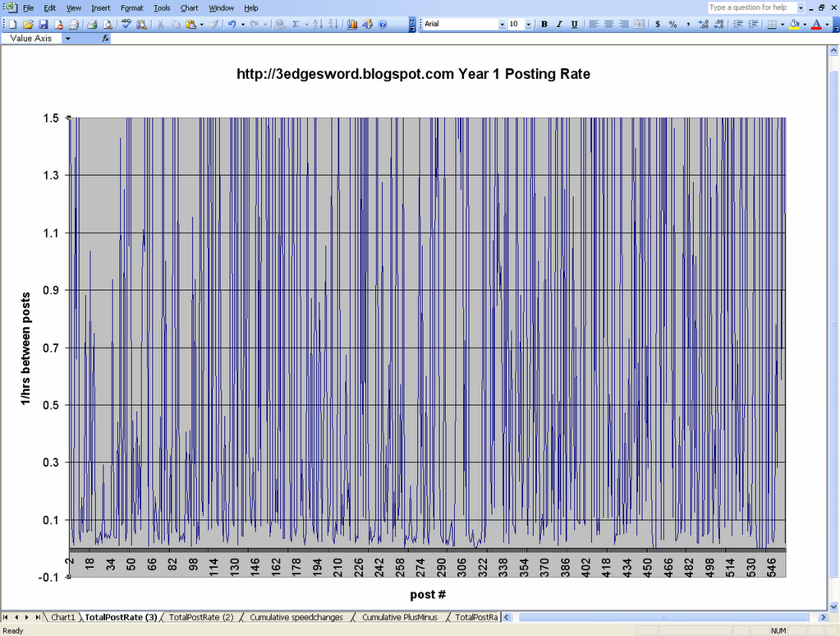Screen dimensions: 840x636
Task: Center the text alignment
Action: click(608, 24)
